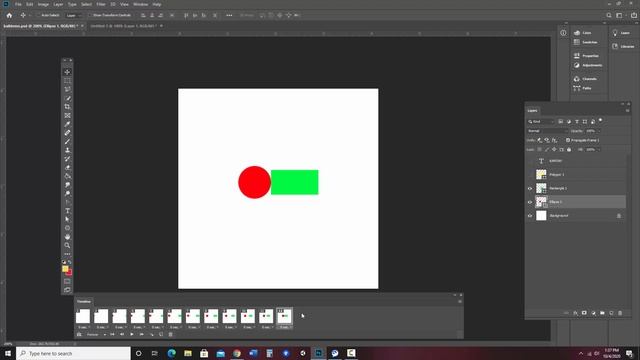The image size is (640, 360).
Task: Hide the Background layer
Action: [x=530, y=216]
